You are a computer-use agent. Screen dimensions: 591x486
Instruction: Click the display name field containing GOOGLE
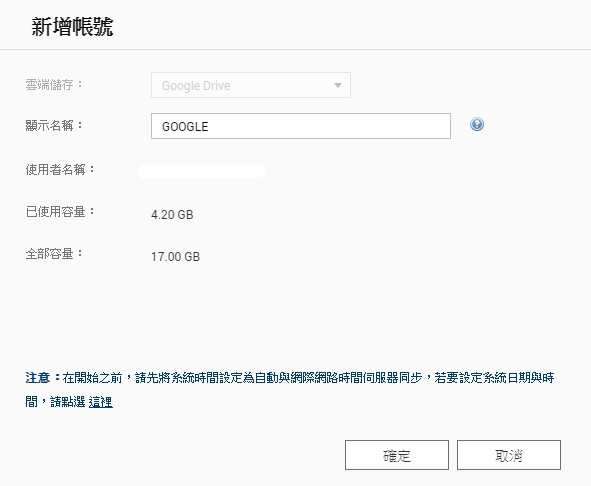pos(301,126)
